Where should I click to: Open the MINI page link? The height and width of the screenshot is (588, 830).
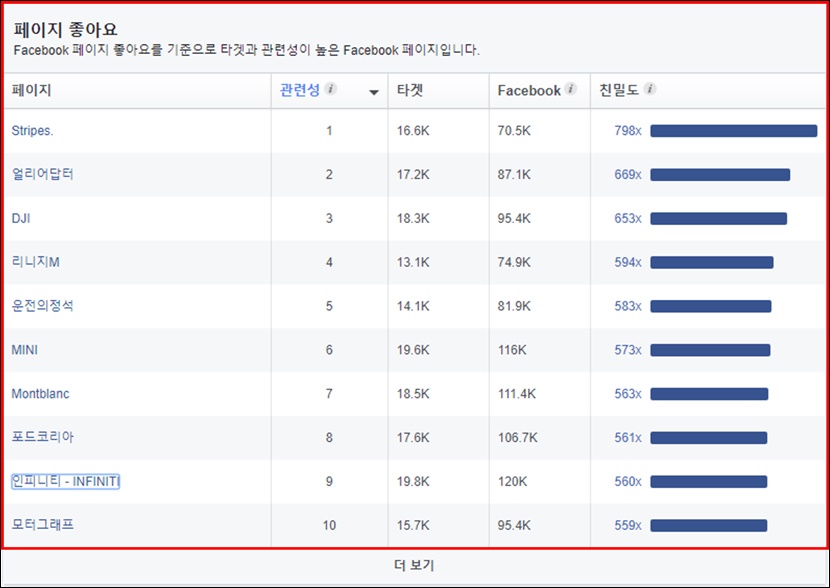click(x=24, y=350)
